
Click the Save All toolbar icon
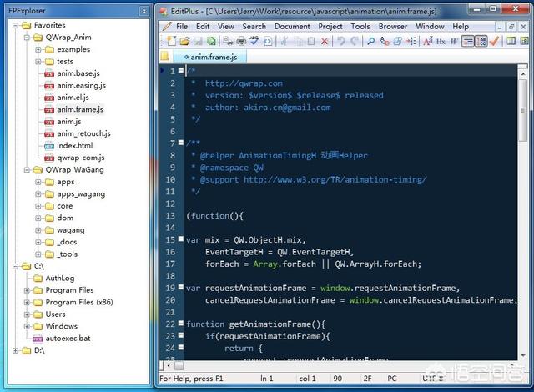pos(211,41)
